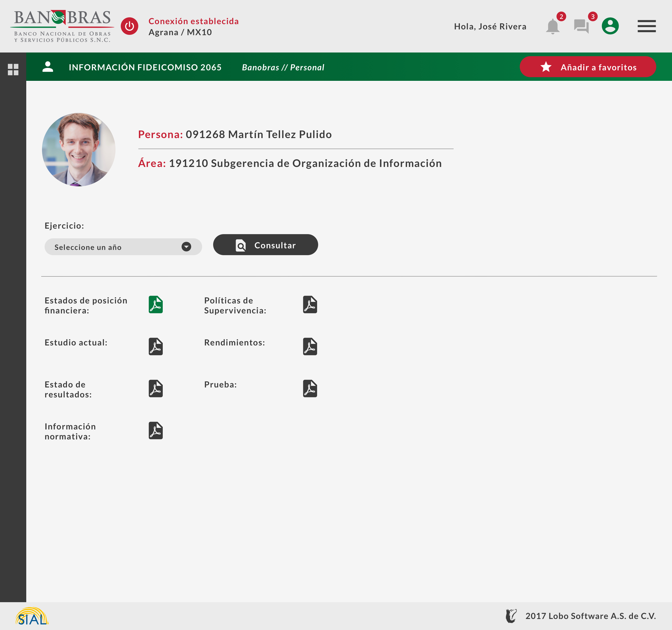
Task: Click Añadir a favoritos button
Action: point(587,67)
